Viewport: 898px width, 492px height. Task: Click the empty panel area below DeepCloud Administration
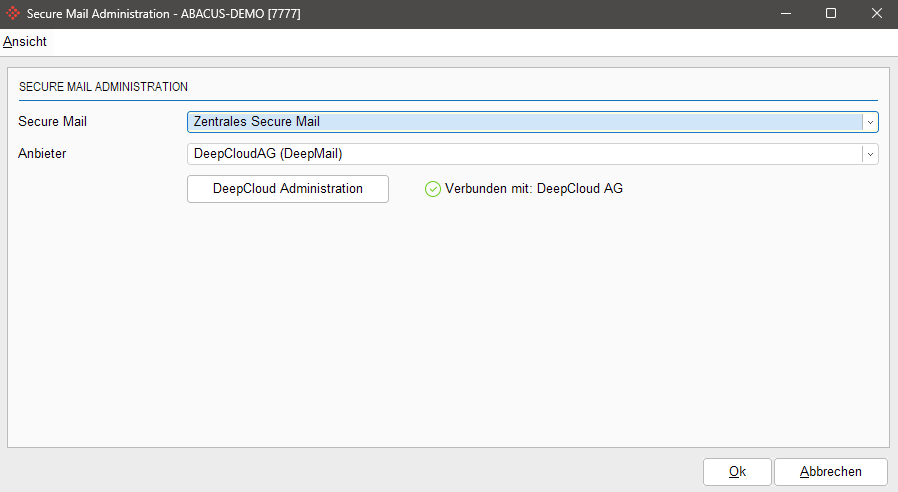(x=448, y=320)
